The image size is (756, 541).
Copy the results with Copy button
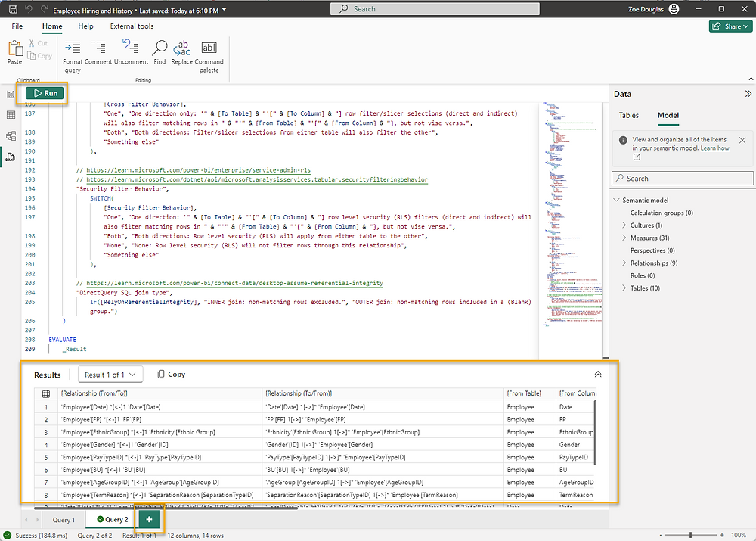pos(171,375)
